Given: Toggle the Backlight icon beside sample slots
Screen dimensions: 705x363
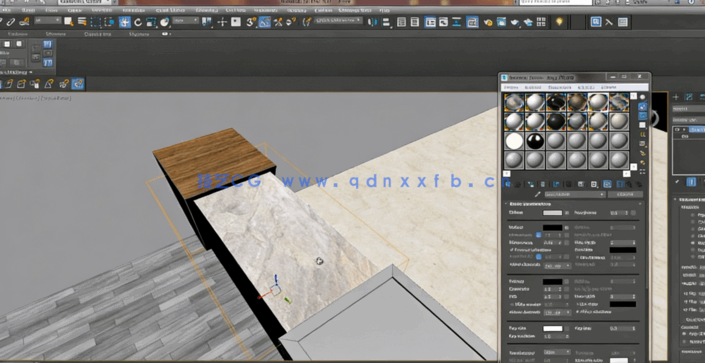Looking at the screenshot, I should 643,107.
